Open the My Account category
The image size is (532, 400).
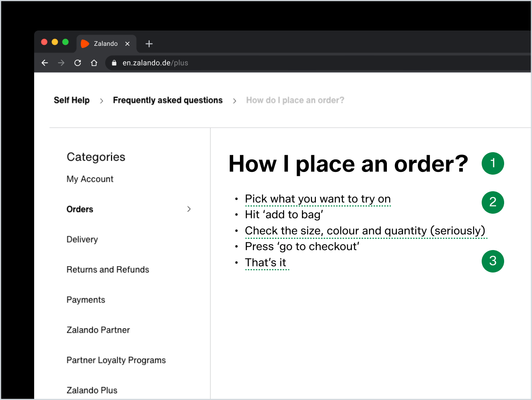pos(90,179)
